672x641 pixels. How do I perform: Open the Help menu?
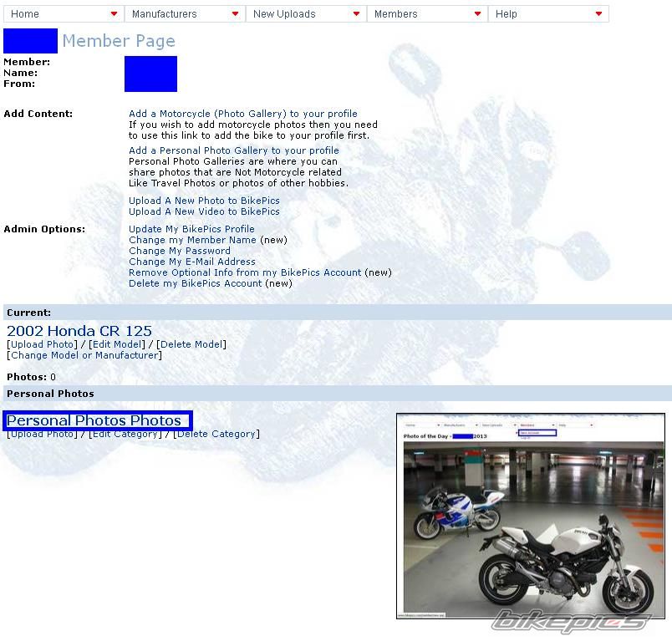pos(548,14)
